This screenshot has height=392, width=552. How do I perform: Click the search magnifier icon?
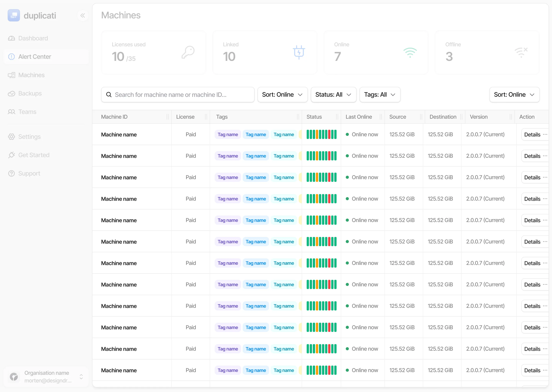(x=109, y=95)
